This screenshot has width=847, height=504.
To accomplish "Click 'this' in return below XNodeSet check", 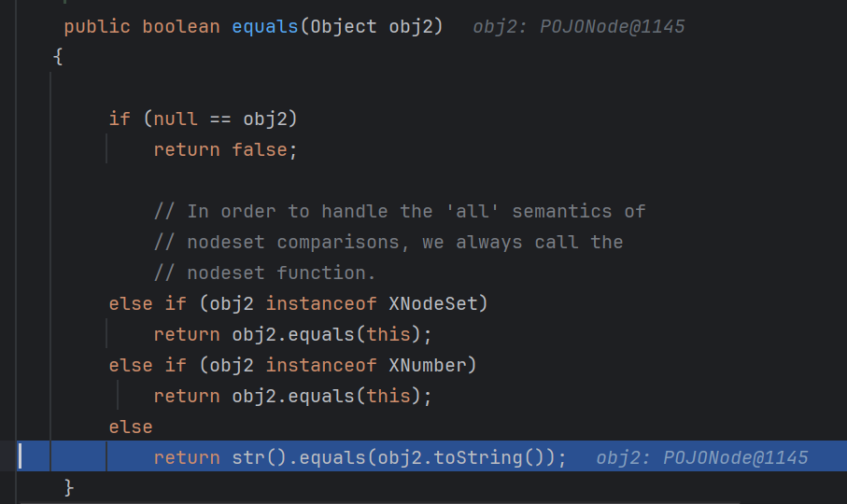I will 388,334.
